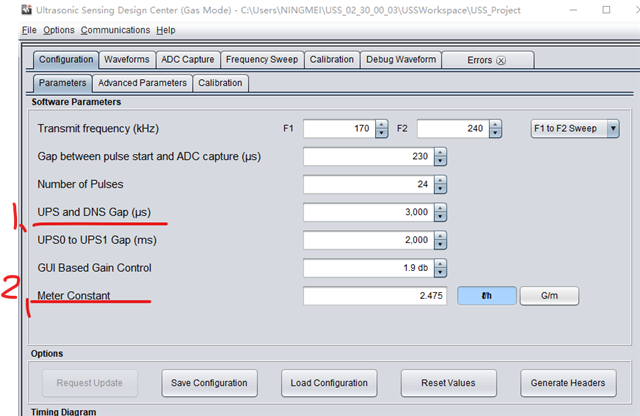Click the Number of Pulses field
640x416 pixels.
click(369, 184)
